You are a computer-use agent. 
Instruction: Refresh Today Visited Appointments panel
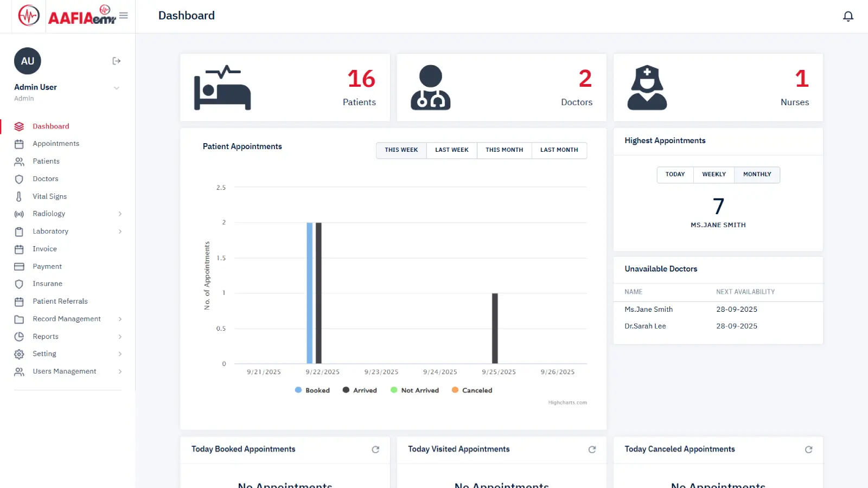click(592, 450)
